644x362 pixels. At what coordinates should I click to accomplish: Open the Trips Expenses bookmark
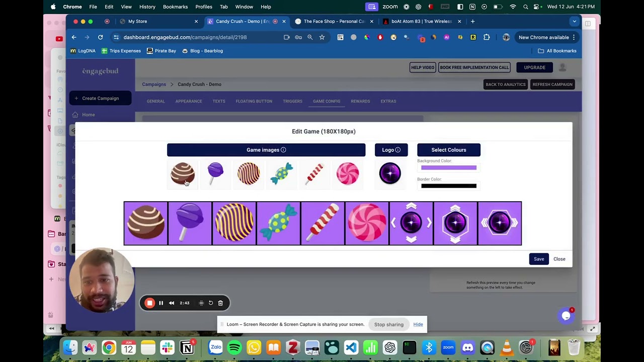click(x=121, y=51)
